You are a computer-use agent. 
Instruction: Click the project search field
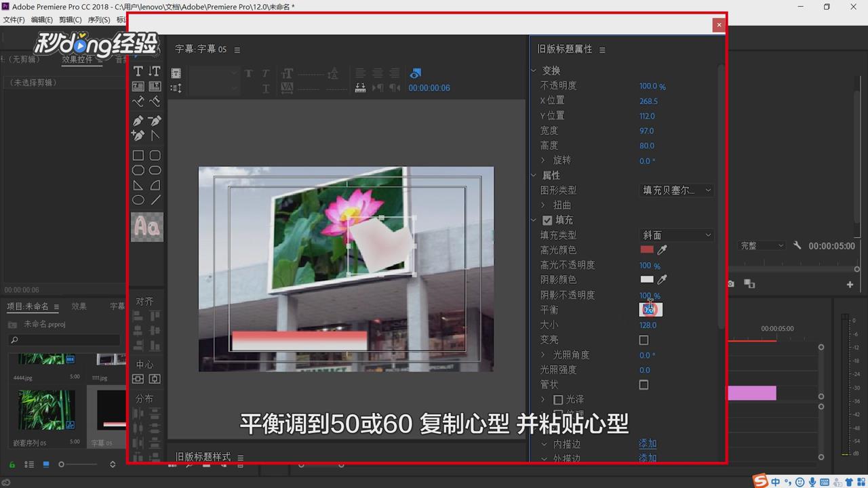(x=64, y=340)
